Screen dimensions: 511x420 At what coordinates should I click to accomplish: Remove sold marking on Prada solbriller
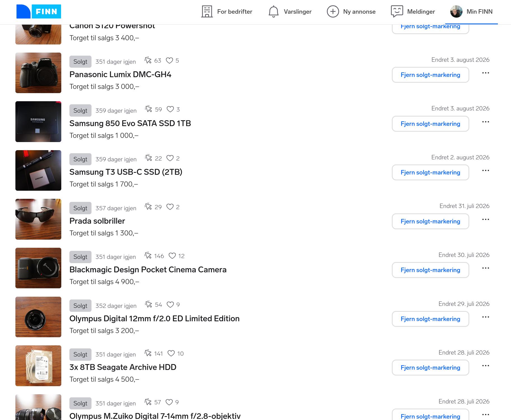(430, 221)
